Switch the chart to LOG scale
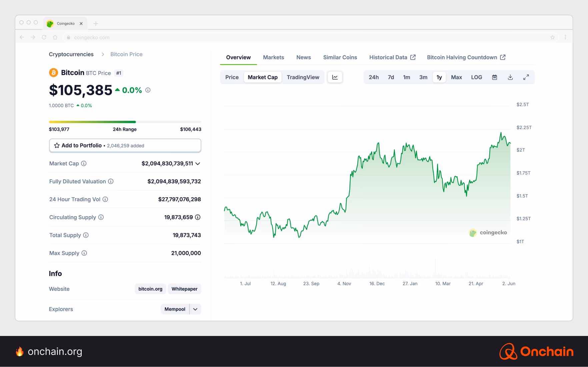Image resolution: width=588 pixels, height=367 pixels. pos(477,77)
